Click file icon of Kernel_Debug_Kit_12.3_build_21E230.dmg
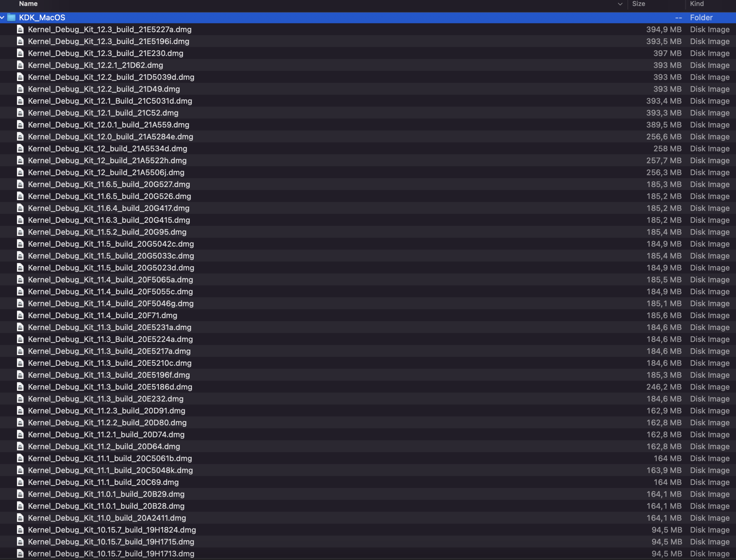 click(20, 53)
